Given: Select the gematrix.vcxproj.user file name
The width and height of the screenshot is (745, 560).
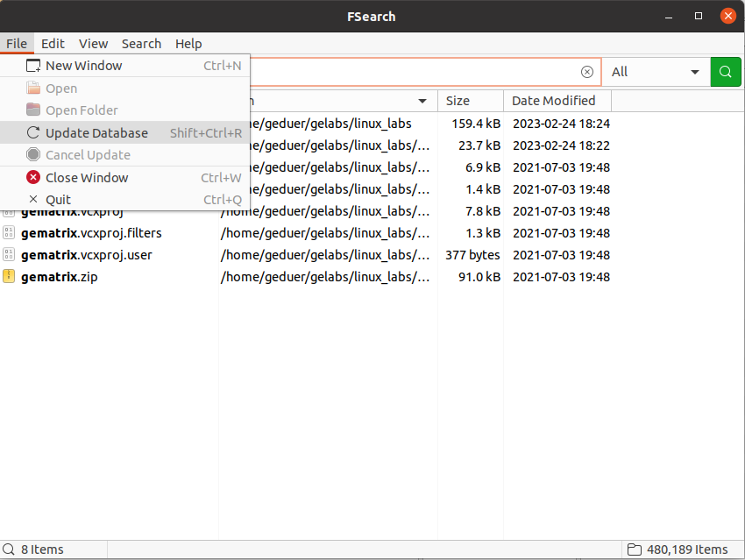Looking at the screenshot, I should [87, 255].
